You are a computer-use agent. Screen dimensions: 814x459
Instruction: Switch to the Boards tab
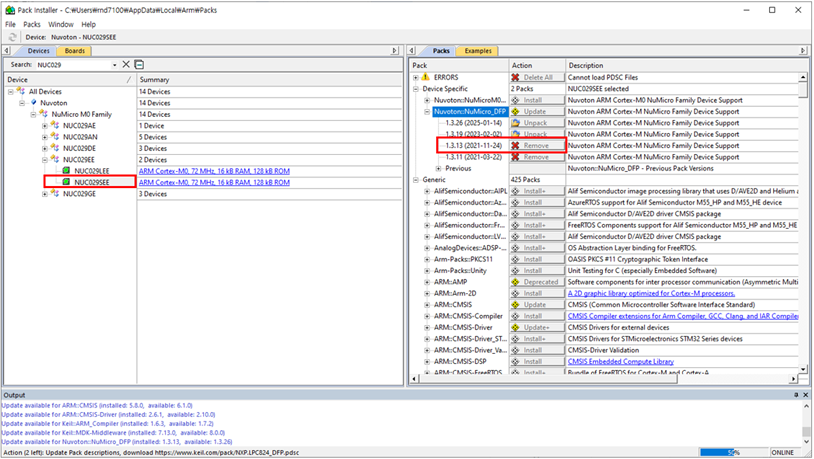pyautogui.click(x=74, y=51)
